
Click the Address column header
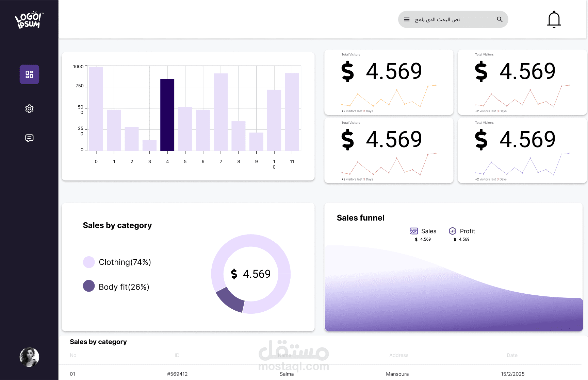399,355
